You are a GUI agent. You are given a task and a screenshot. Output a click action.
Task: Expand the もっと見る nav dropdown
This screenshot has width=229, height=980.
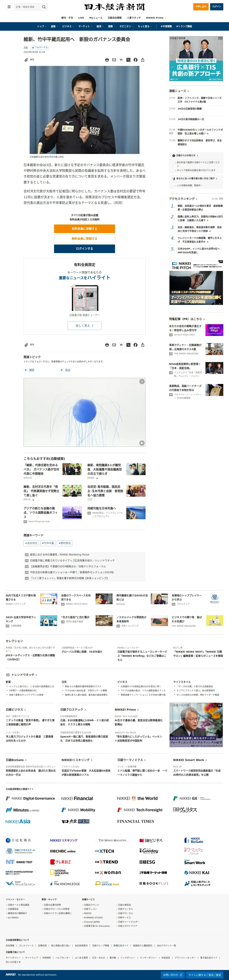[145, 26]
